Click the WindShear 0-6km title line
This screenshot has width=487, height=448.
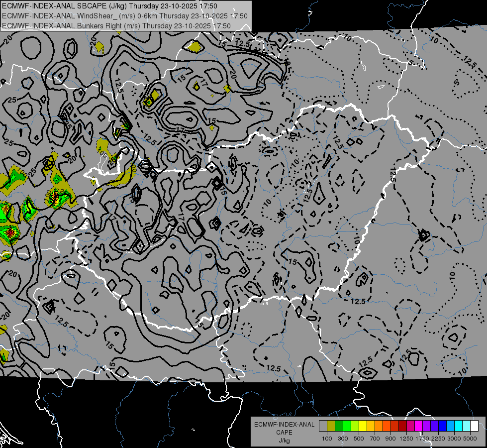(125, 16)
